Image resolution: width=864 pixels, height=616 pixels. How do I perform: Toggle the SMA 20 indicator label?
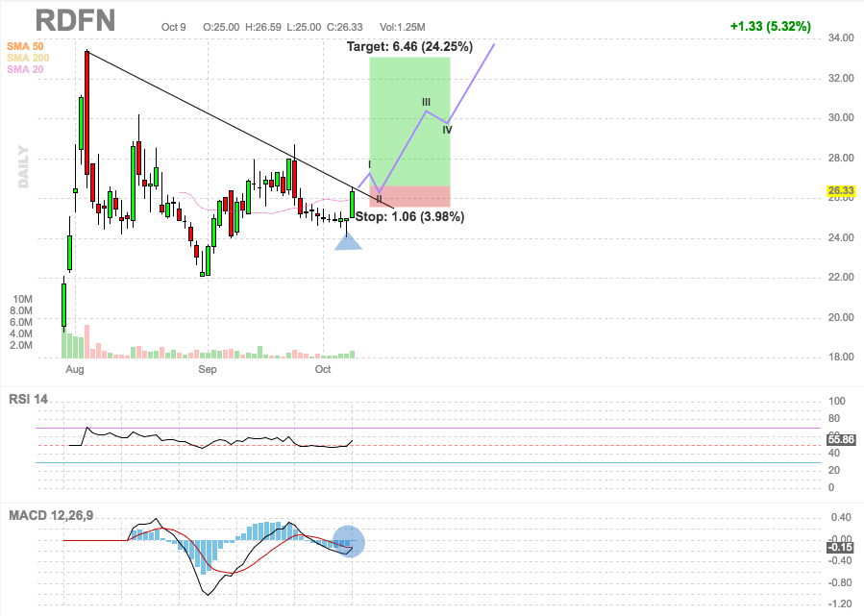(26, 69)
